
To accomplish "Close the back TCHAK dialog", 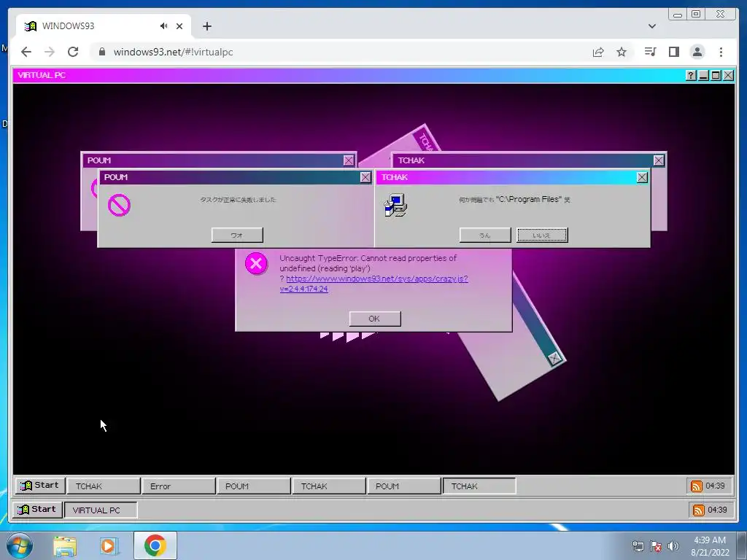I will coord(659,160).
